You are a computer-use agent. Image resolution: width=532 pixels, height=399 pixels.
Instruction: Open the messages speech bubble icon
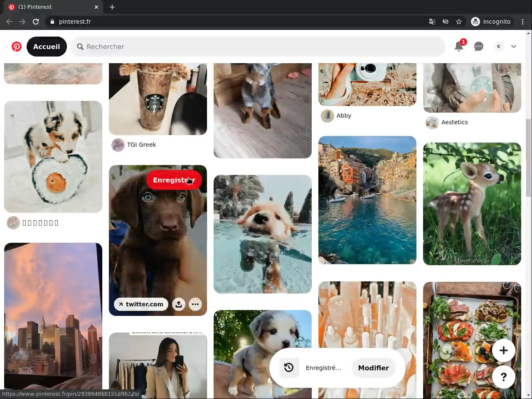(x=479, y=47)
